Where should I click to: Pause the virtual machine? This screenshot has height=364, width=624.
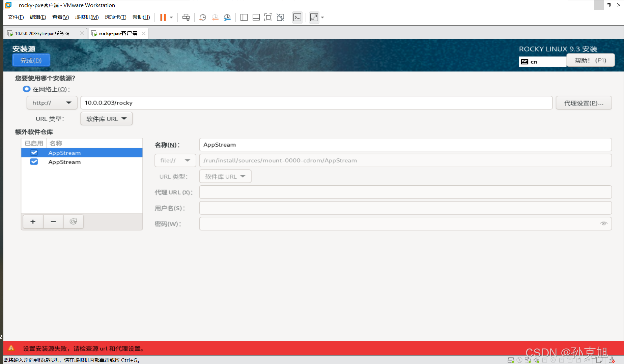click(x=163, y=18)
